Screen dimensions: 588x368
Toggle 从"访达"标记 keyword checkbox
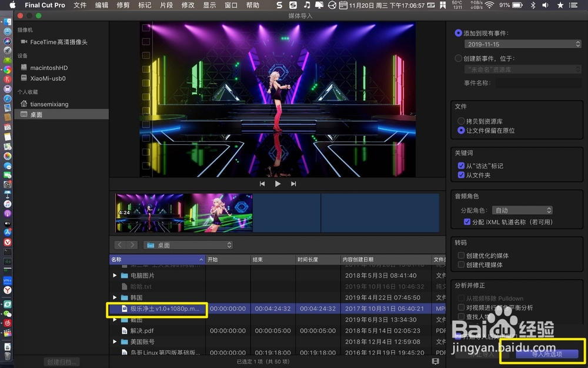[x=461, y=165]
